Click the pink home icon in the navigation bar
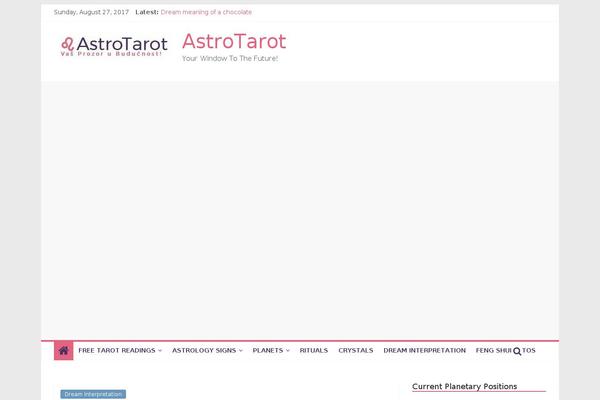The height and width of the screenshot is (400, 600). (x=64, y=351)
